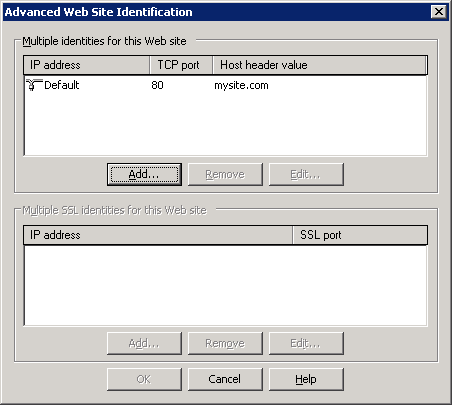Click Remove button under Web site identities
The height and width of the screenshot is (405, 452).
[225, 174]
